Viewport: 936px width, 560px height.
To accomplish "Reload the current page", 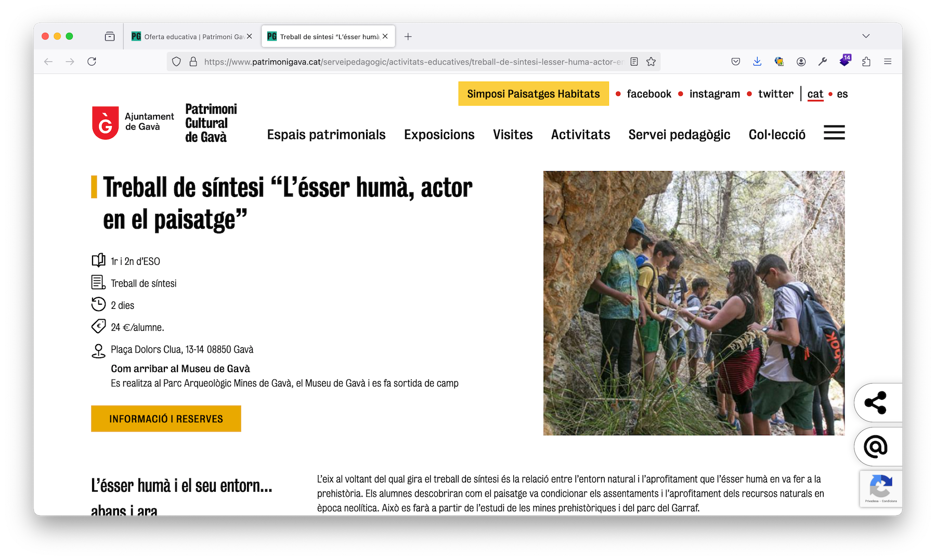I will [x=92, y=62].
